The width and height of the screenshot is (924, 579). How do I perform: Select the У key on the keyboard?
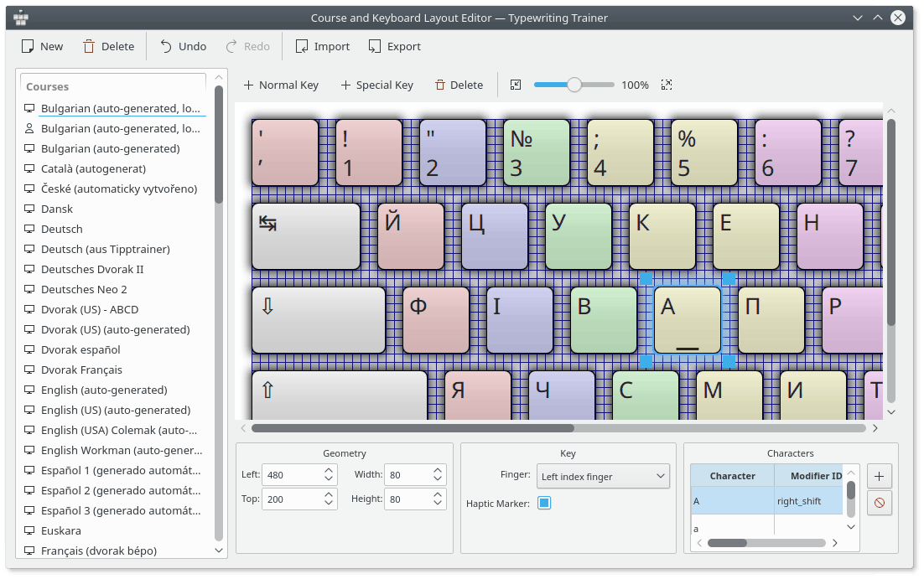tap(579, 237)
